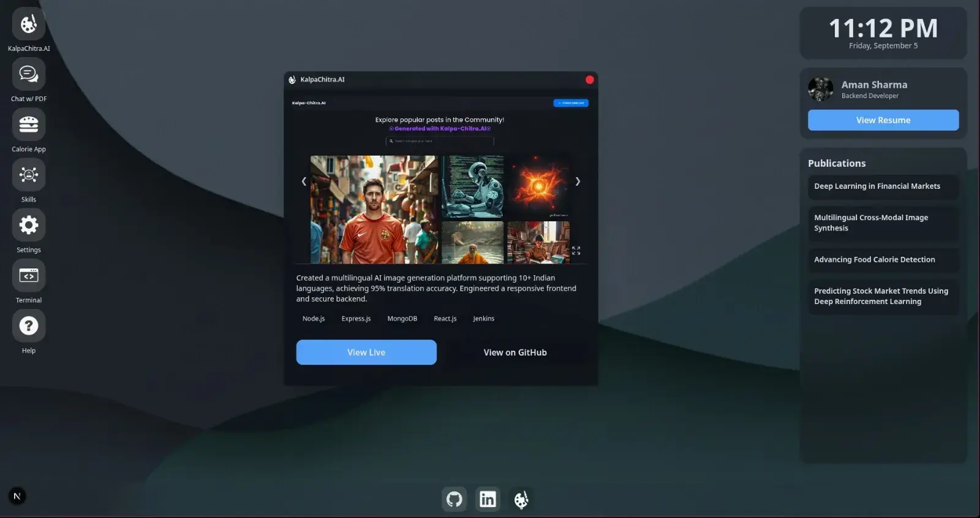This screenshot has width=980, height=518.
Task: Open the KalpaChitra.AI desktop icon
Action: pyautogui.click(x=29, y=25)
